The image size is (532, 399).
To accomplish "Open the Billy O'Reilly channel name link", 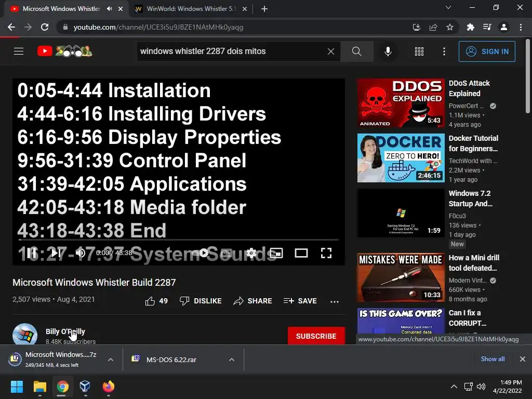I will pos(65,331).
